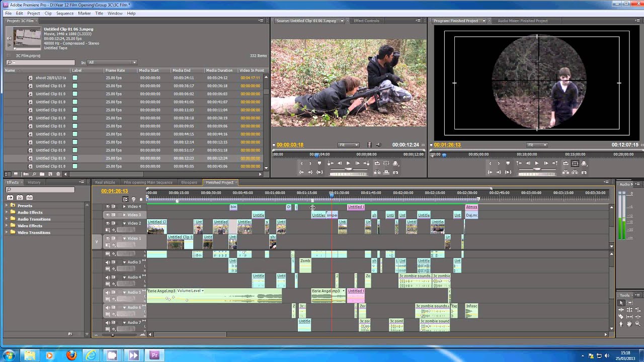Mute Audio 3 track with speaker icon
The height and width of the screenshot is (362, 644).
[107, 262]
